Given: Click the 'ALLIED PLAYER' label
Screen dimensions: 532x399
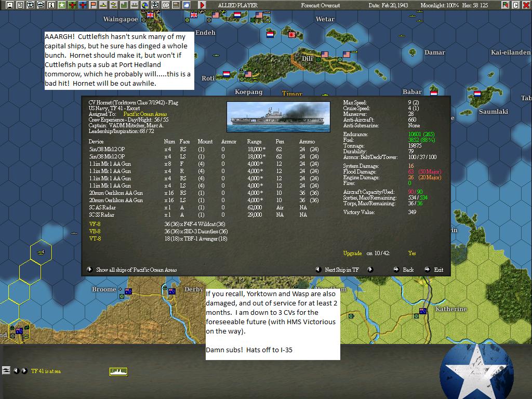Looking at the screenshot, I should coord(237,5).
